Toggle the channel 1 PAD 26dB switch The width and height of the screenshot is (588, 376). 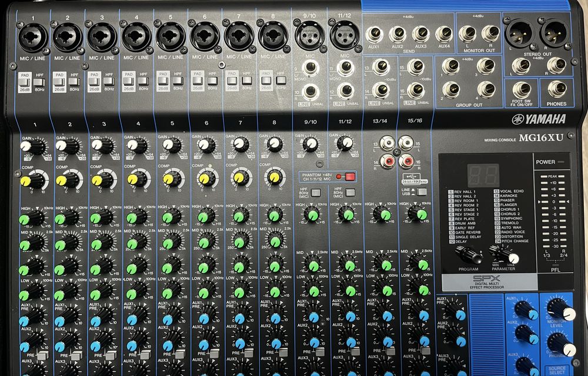[x=25, y=83]
